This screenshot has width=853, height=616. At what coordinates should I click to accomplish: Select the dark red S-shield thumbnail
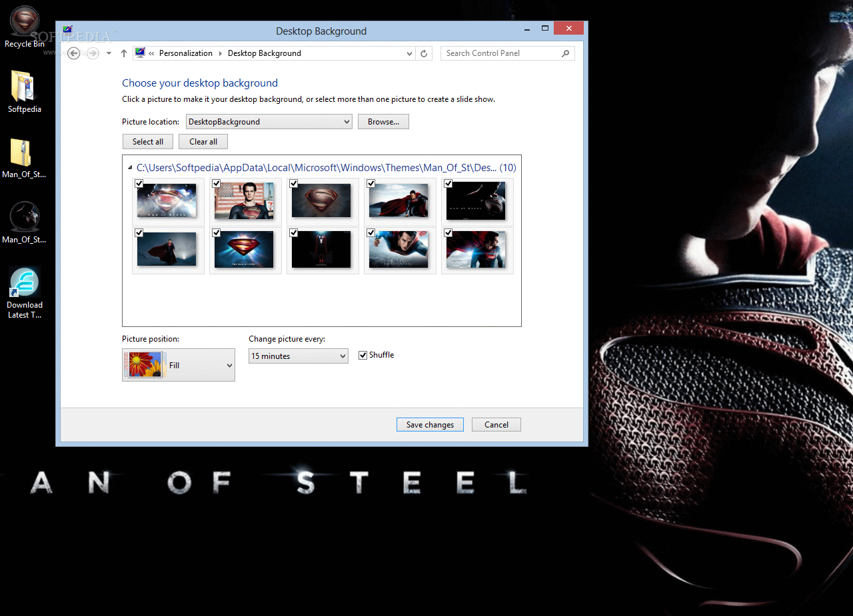tap(321, 200)
